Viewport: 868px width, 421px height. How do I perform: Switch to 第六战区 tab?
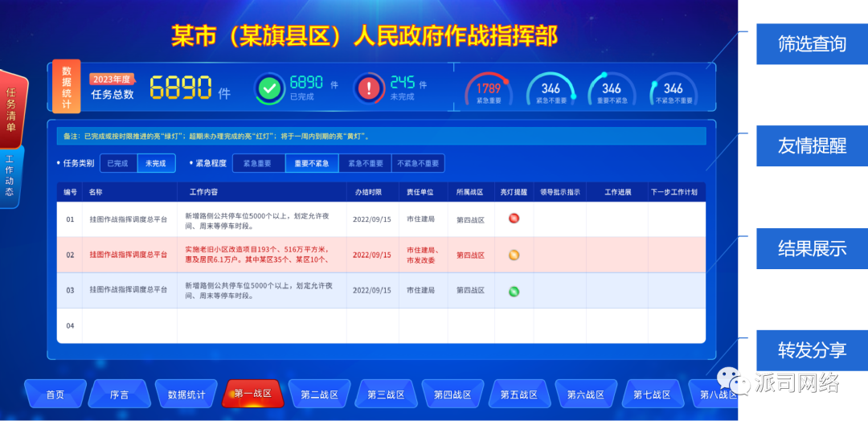click(586, 394)
